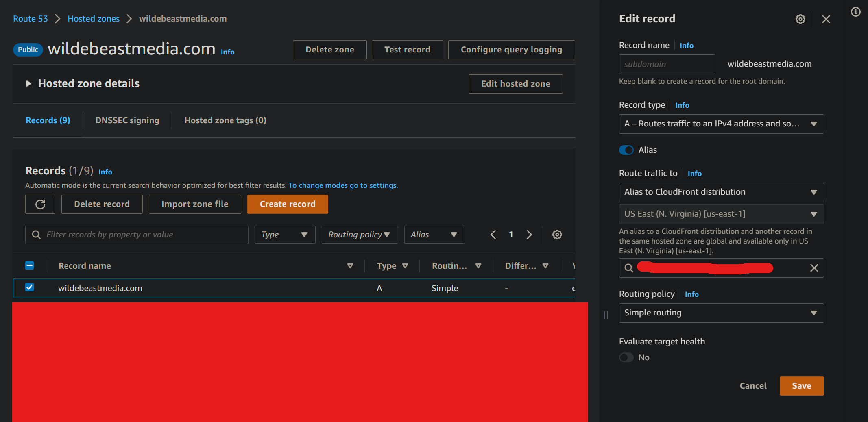Open the Routing policy dropdown in Edit record

(x=721, y=313)
